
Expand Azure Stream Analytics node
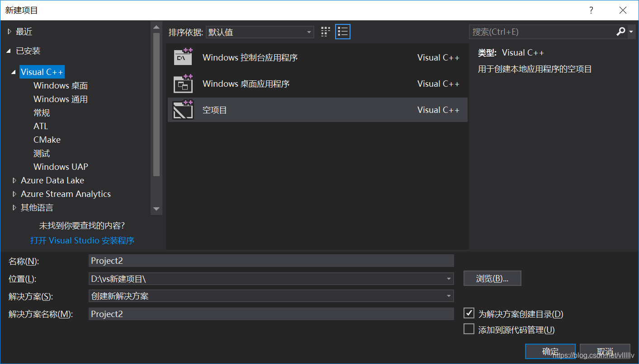click(14, 194)
